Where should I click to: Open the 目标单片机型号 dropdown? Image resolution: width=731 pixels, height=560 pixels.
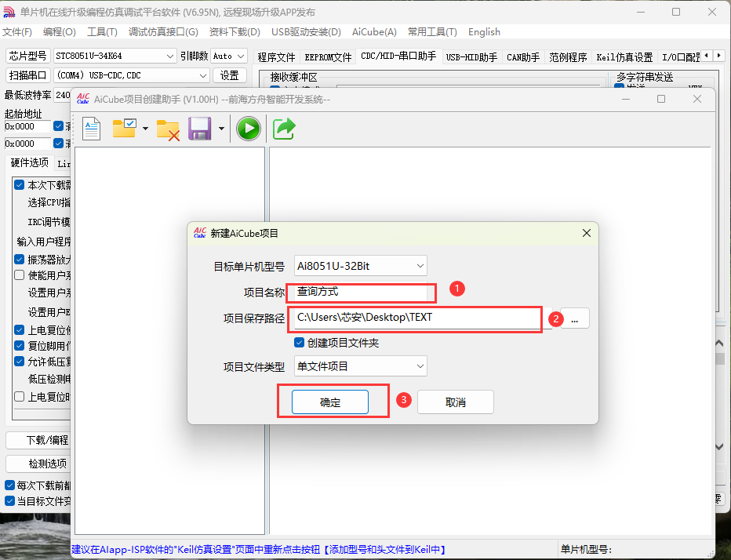coord(360,266)
